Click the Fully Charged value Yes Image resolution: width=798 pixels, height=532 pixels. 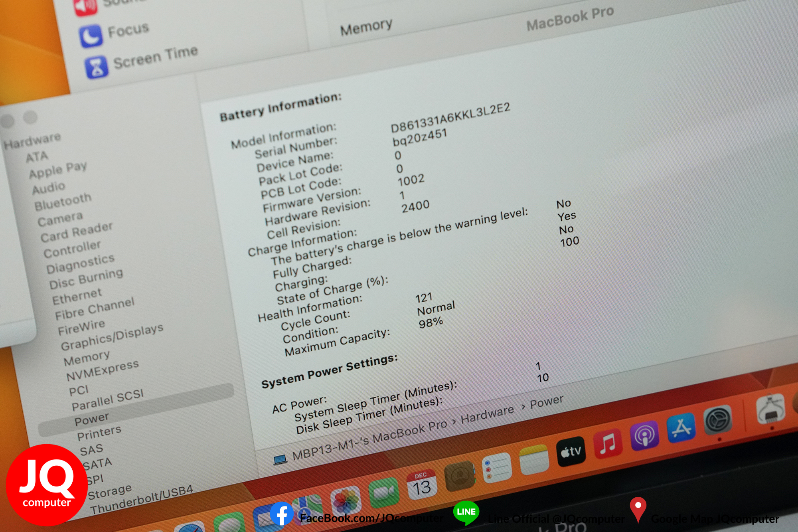pos(567,216)
